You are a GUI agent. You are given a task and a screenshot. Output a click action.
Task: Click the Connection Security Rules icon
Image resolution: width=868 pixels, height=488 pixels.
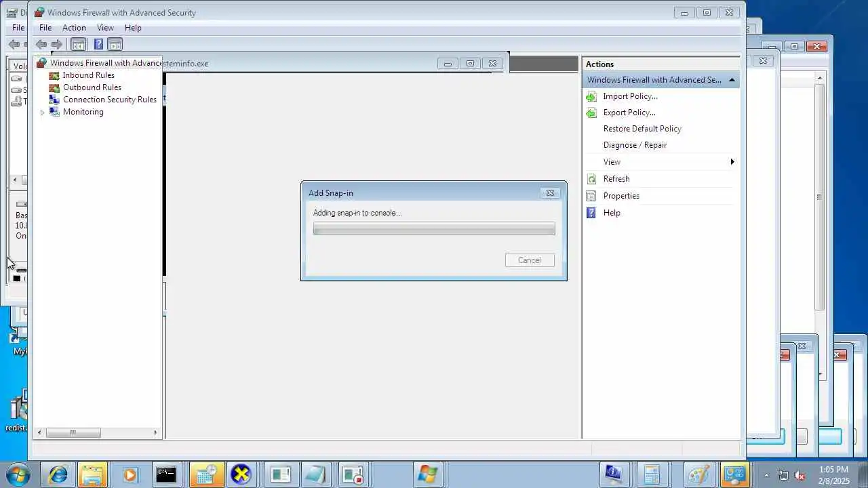pyautogui.click(x=54, y=100)
